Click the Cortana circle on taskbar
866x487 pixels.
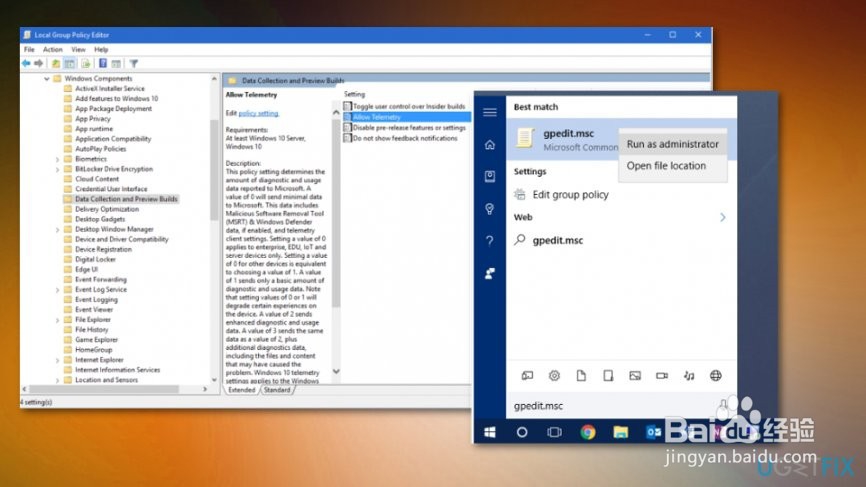[522, 432]
